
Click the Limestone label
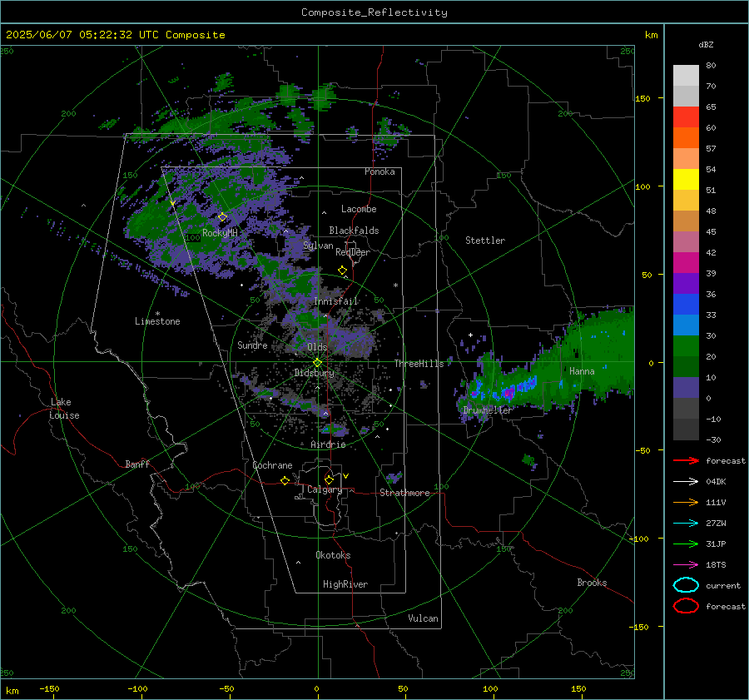(157, 321)
